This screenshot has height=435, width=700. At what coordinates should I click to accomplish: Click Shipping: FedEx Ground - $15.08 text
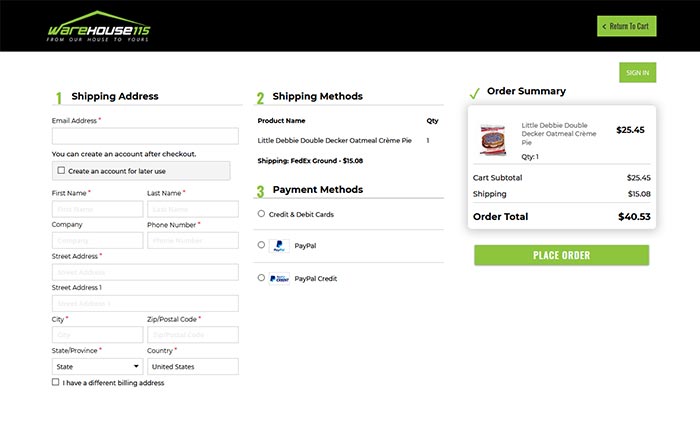point(310,161)
